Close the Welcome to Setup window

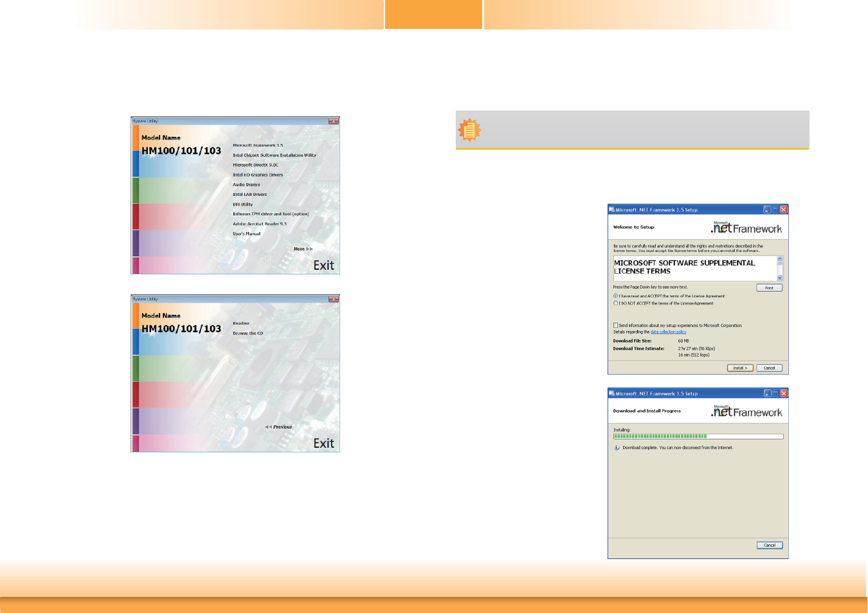[x=784, y=209]
